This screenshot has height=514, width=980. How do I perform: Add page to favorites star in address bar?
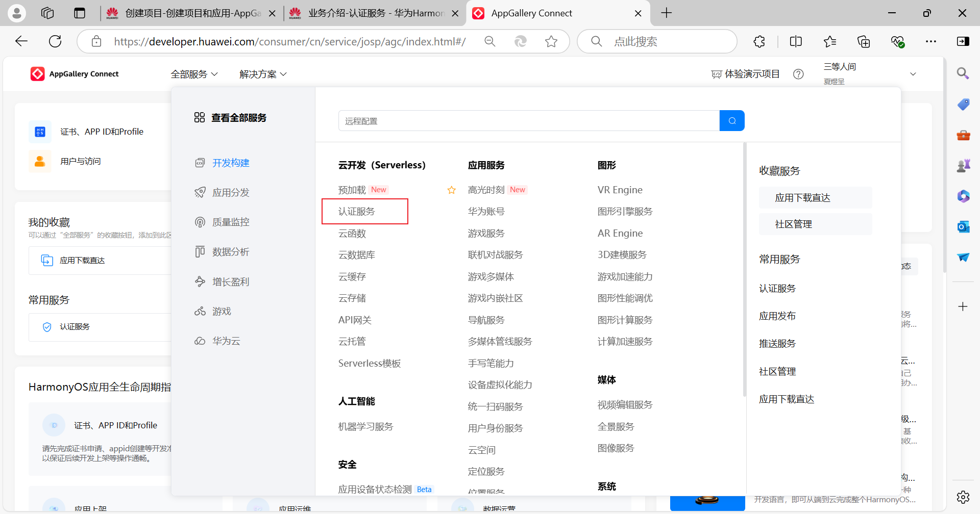pyautogui.click(x=551, y=41)
